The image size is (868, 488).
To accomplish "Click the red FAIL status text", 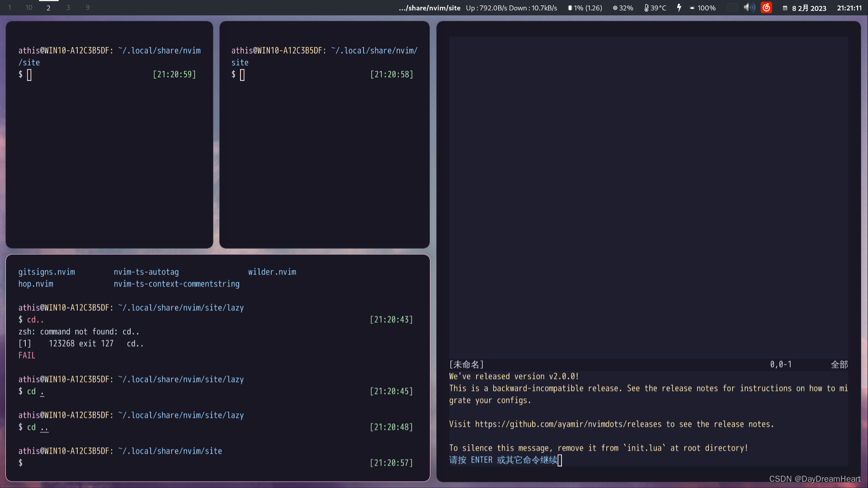I will click(27, 355).
